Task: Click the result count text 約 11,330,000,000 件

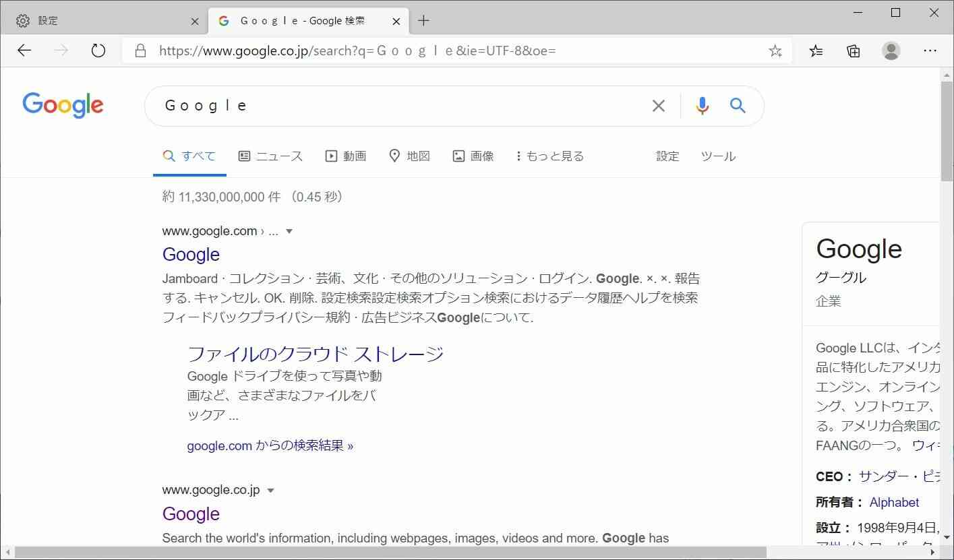Action: coord(222,197)
